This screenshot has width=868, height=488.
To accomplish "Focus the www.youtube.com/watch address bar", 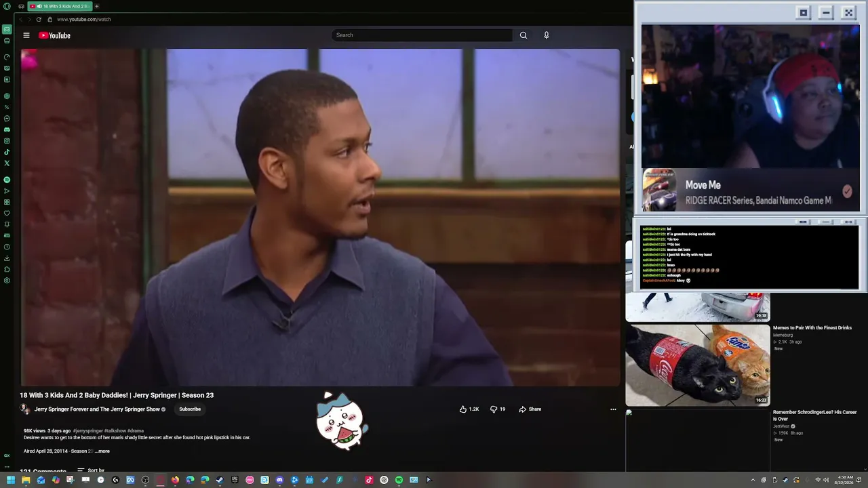I will coord(84,20).
